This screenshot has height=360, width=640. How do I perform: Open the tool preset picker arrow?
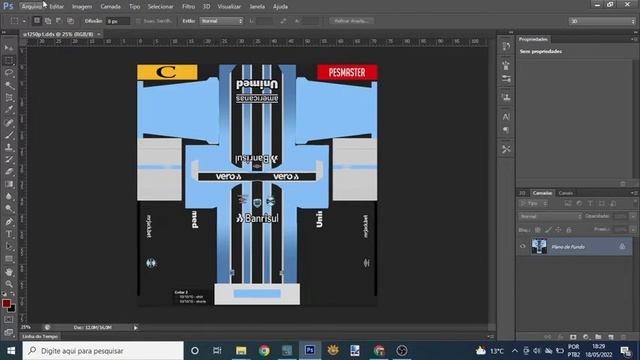24,21
